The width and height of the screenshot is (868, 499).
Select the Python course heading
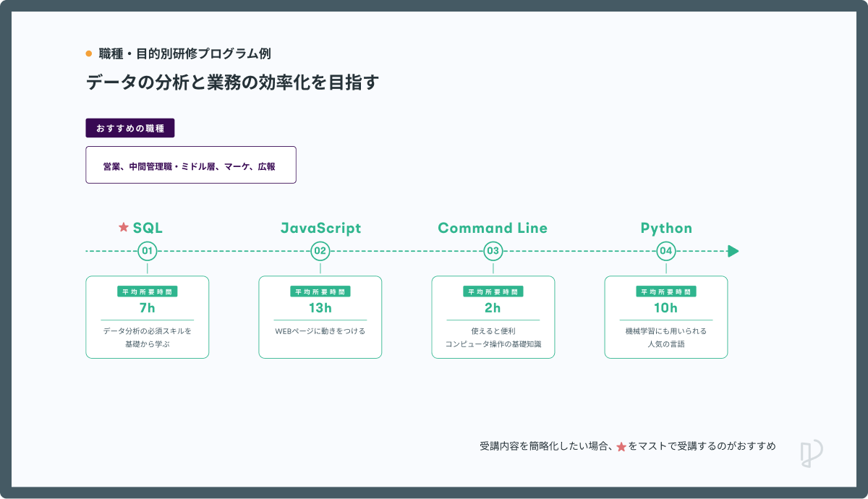tap(666, 228)
